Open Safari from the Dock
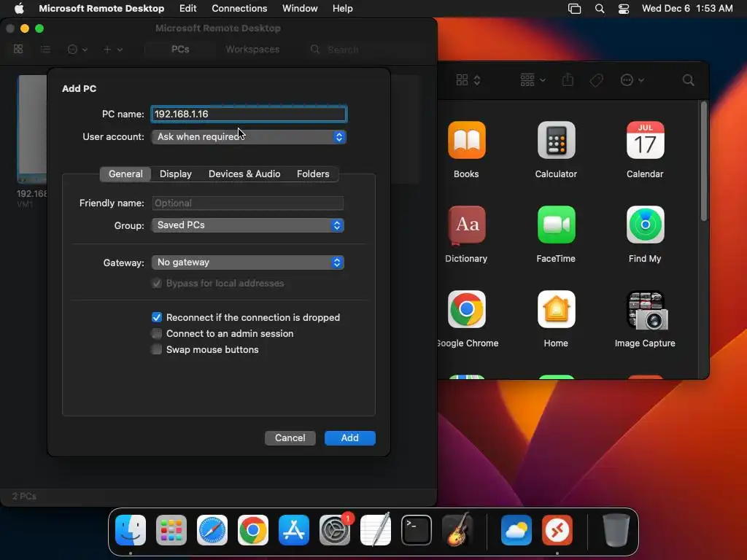 coord(212,530)
